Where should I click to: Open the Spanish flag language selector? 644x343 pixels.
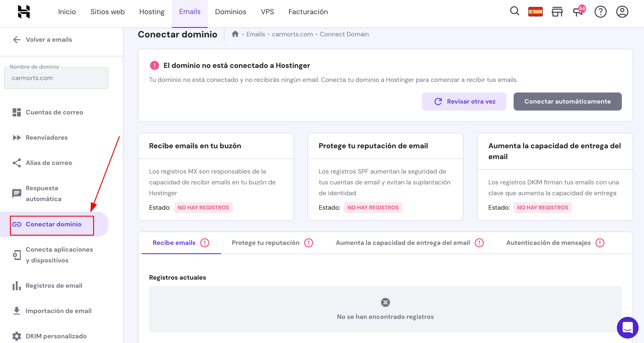click(535, 12)
